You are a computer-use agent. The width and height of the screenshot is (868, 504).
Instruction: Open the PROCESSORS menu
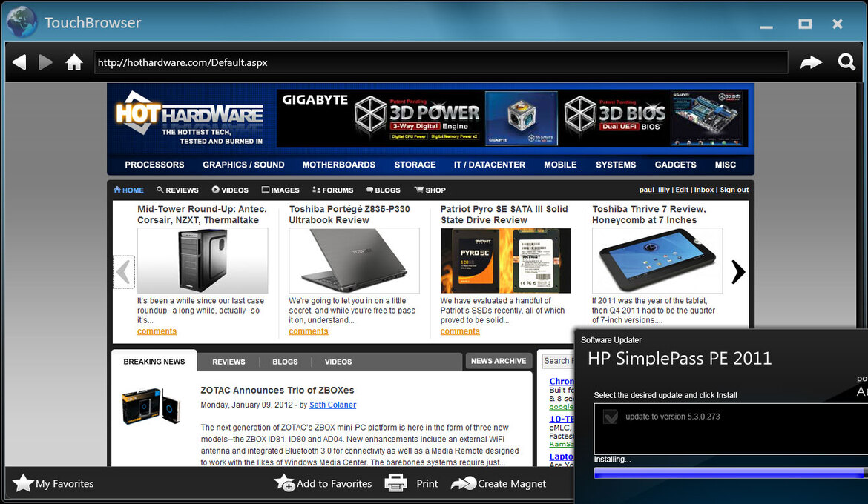[154, 165]
